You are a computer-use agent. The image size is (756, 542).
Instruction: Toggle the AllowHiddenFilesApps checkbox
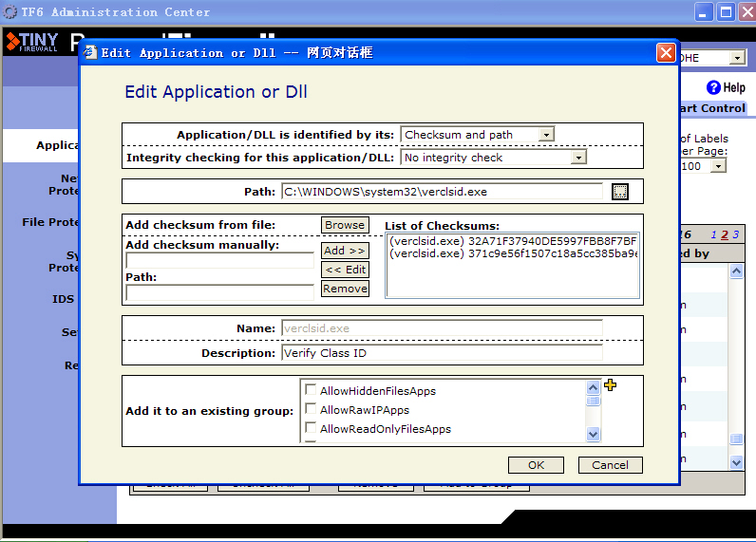point(311,389)
